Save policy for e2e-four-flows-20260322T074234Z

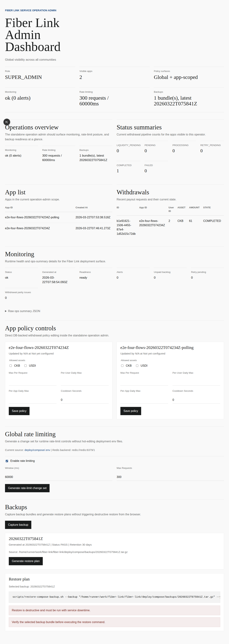tap(19, 411)
